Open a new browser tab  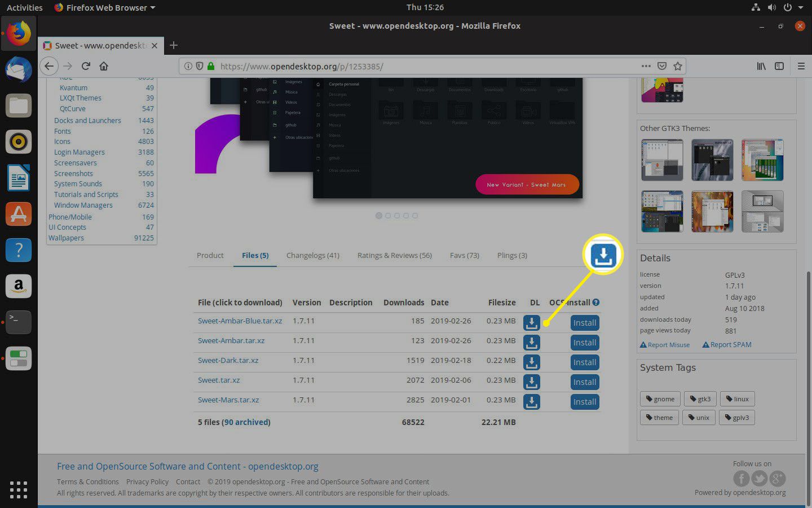(174, 45)
